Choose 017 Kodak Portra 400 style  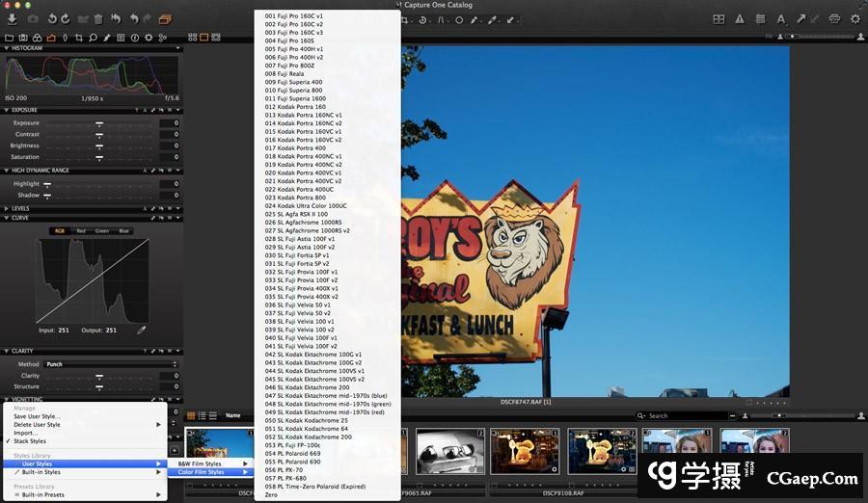coord(295,147)
